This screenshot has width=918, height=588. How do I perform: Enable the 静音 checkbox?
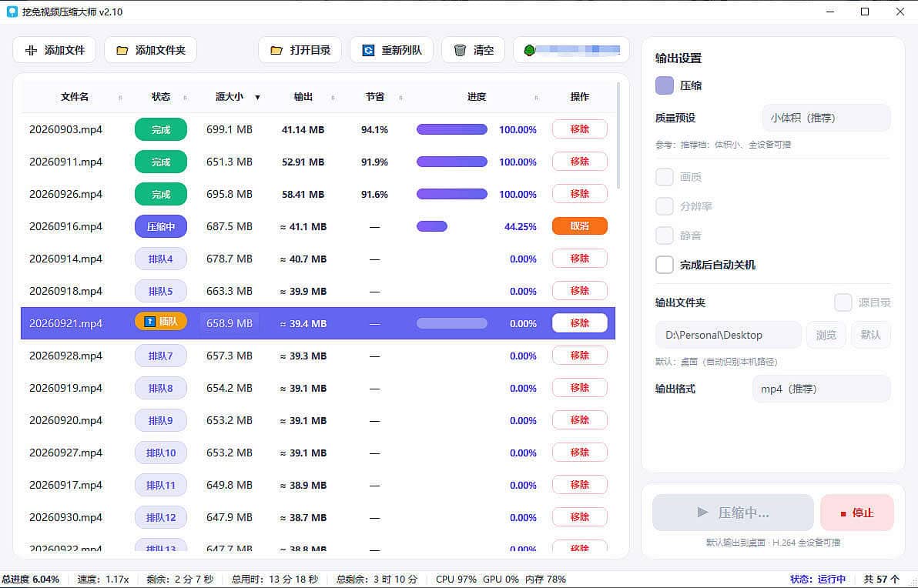pyautogui.click(x=665, y=236)
